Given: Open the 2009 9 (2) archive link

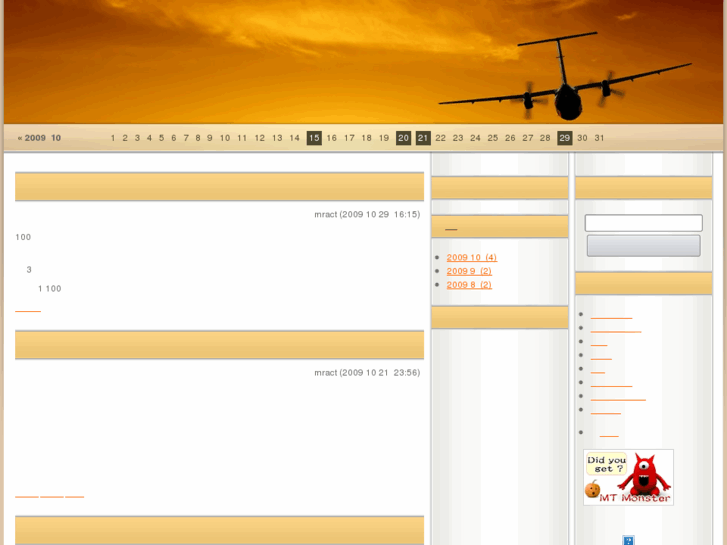Looking at the screenshot, I should (469, 271).
